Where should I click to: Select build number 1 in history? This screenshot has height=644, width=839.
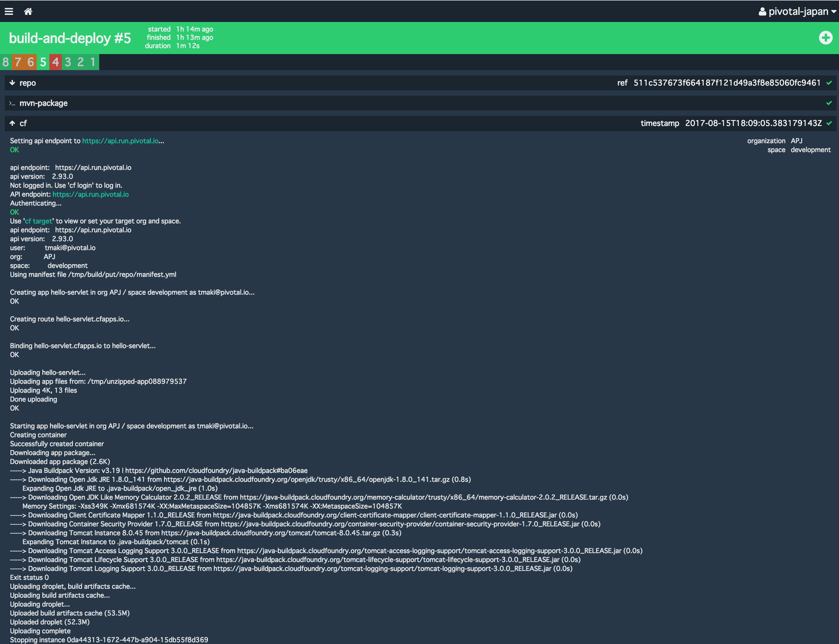(93, 62)
